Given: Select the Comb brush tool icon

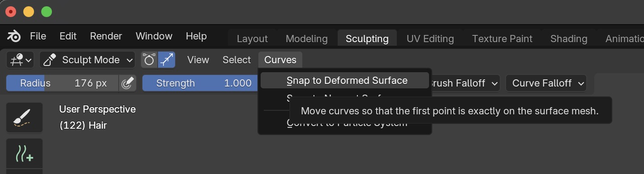Looking at the screenshot, I should [x=24, y=117].
